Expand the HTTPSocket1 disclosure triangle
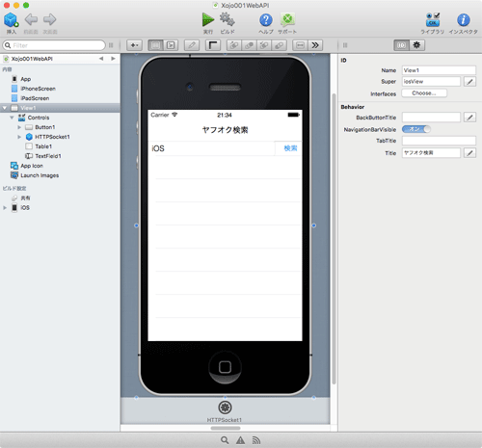 pos(19,137)
